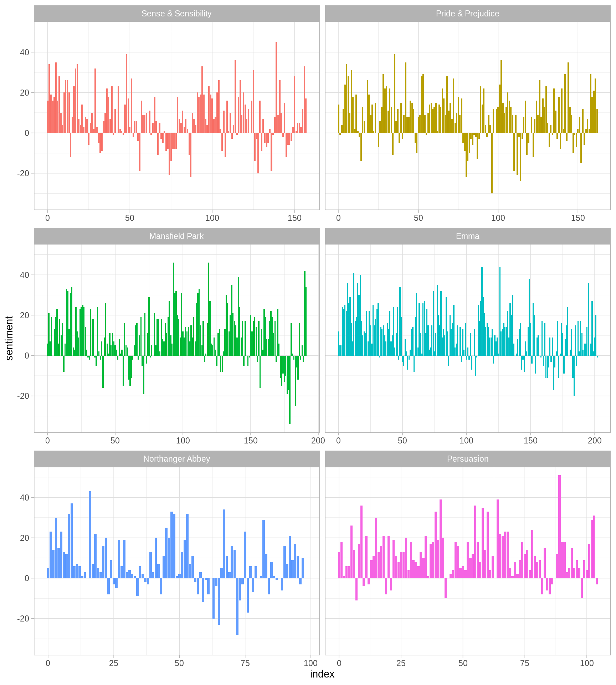Click the lowest negative bar in Pride & Prejudice
Screen dimensions: 616x685
click(492, 163)
